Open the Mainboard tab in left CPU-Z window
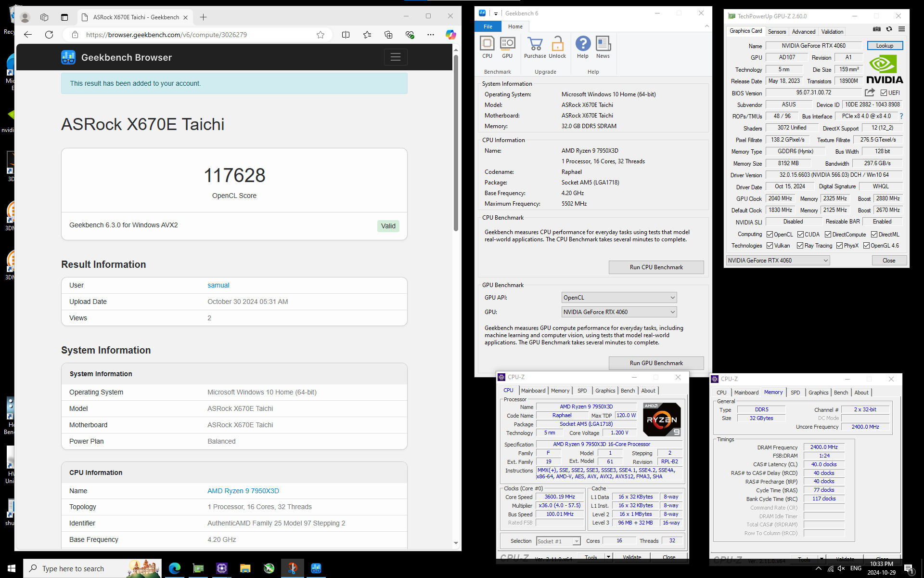 tap(533, 391)
